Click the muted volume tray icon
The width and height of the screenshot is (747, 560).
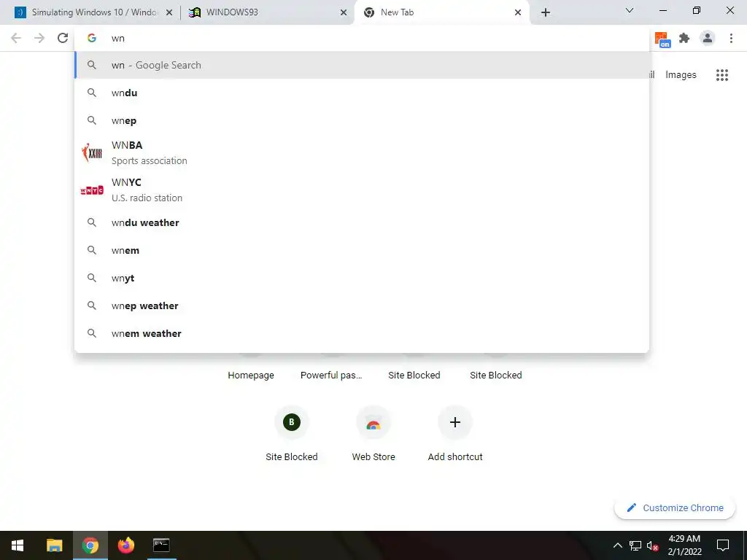[652, 545]
